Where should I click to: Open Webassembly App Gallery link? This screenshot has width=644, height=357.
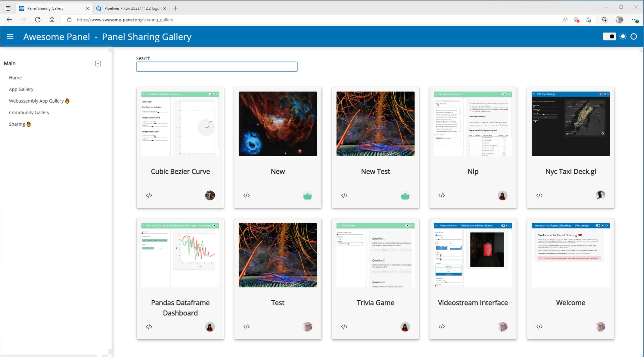[x=39, y=101]
